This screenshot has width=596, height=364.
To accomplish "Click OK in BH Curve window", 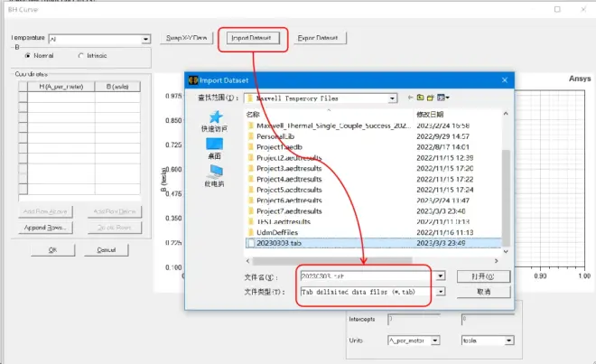I will (x=53, y=250).
